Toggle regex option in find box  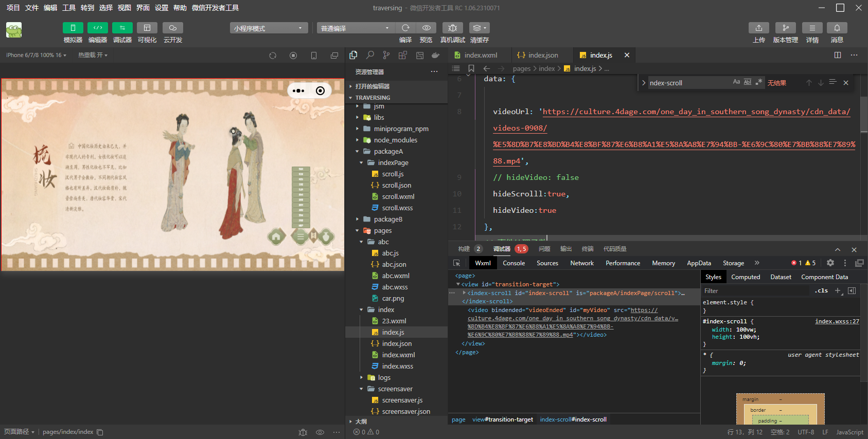[x=759, y=82]
